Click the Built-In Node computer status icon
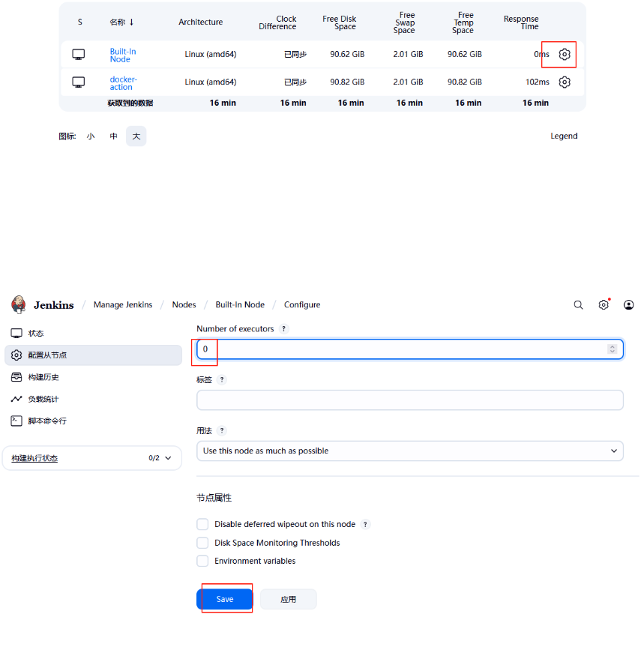Image resolution: width=644 pixels, height=665 pixels. point(79,54)
